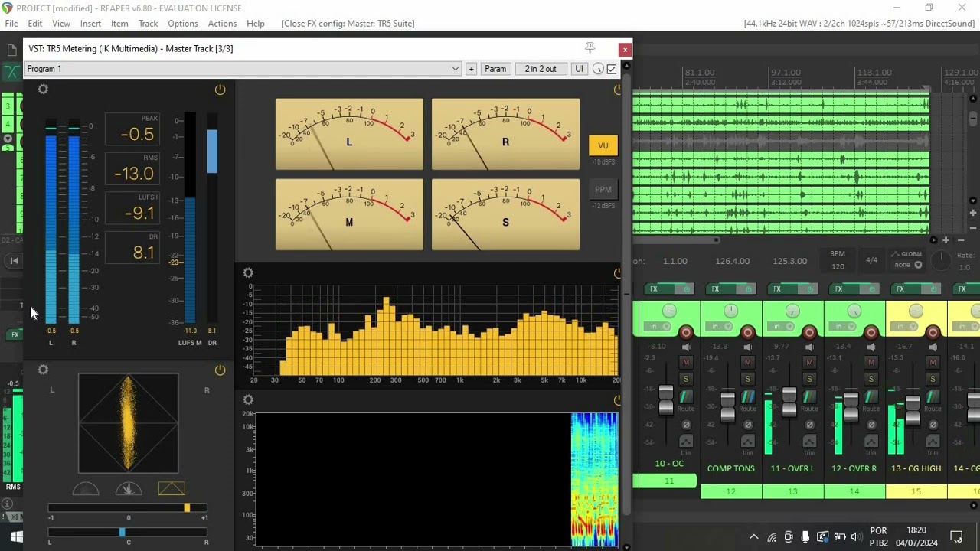Screen dimensions: 980x551
Task: Click the network tray icon
Action: [772, 537]
